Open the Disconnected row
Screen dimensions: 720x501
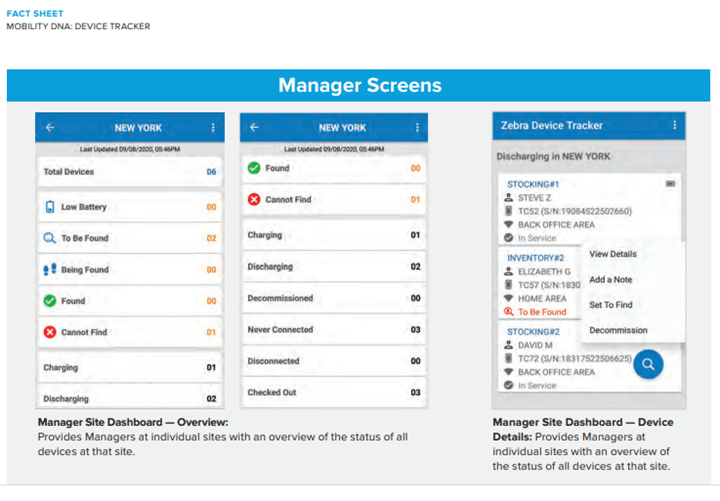click(x=334, y=361)
